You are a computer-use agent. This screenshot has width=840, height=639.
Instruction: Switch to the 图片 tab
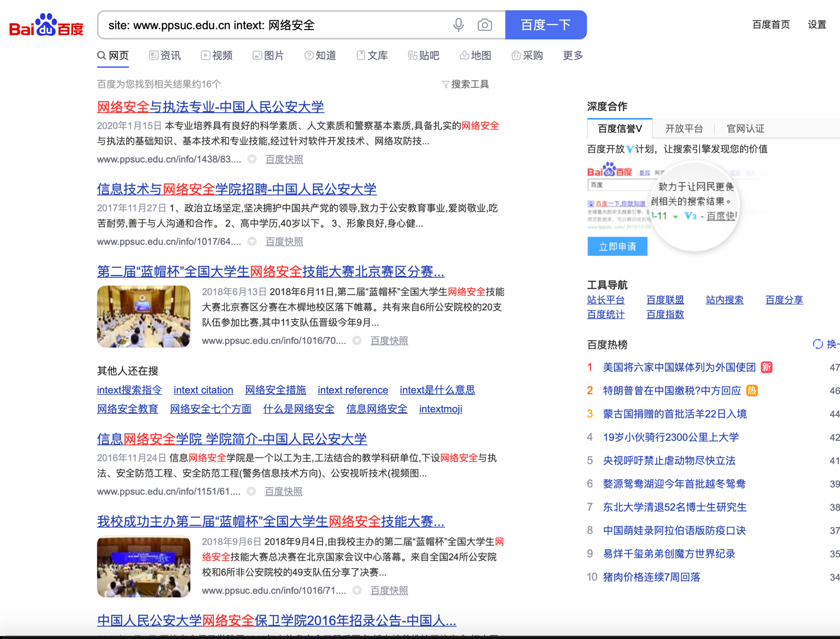pyautogui.click(x=268, y=55)
